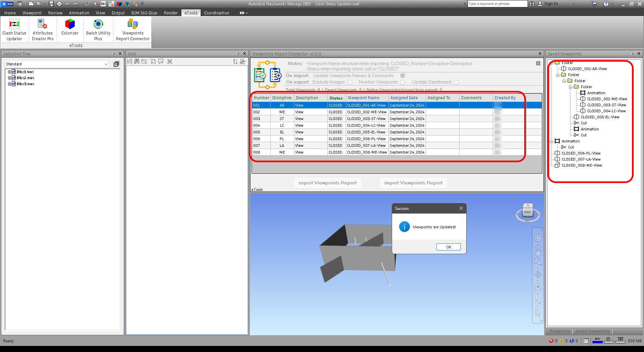Launch the Clash Status Updater tool
644x352 pixels.
tap(14, 30)
